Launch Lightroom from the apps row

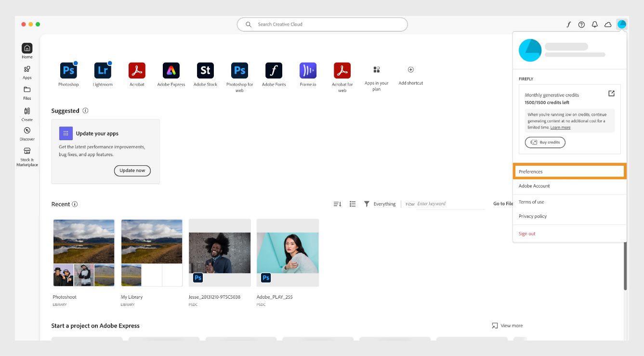[103, 70]
